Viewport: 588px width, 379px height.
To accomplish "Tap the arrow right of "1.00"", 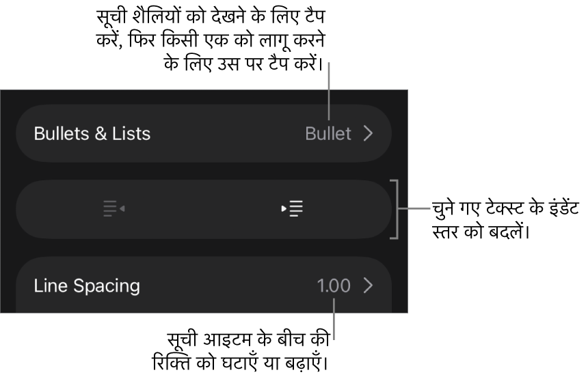I will coord(368,285).
